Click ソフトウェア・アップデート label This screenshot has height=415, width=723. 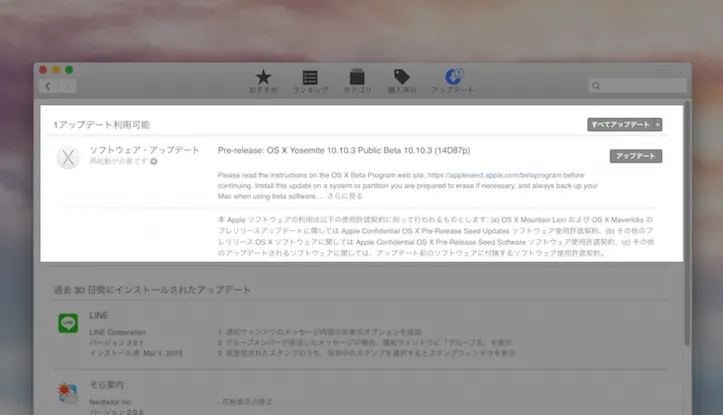tap(144, 150)
